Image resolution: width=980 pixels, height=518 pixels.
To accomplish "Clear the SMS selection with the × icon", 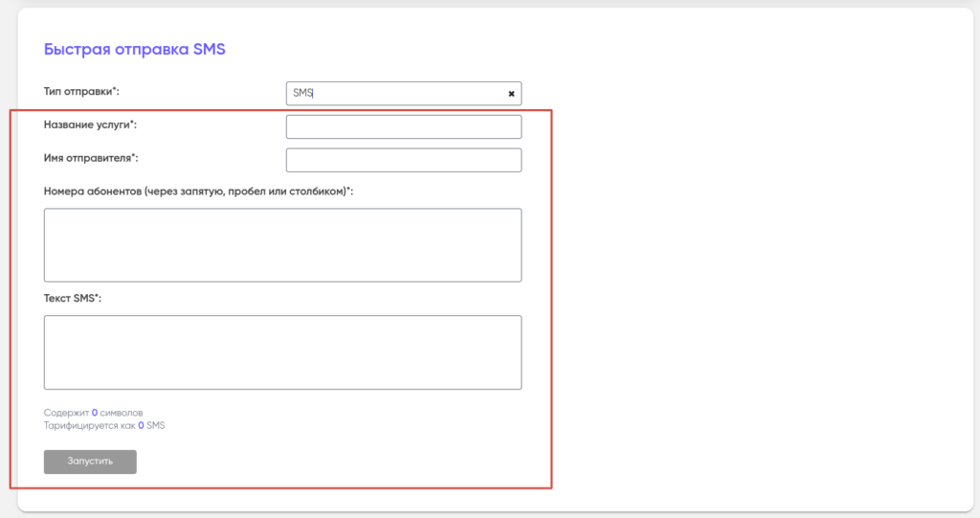I will click(x=511, y=94).
